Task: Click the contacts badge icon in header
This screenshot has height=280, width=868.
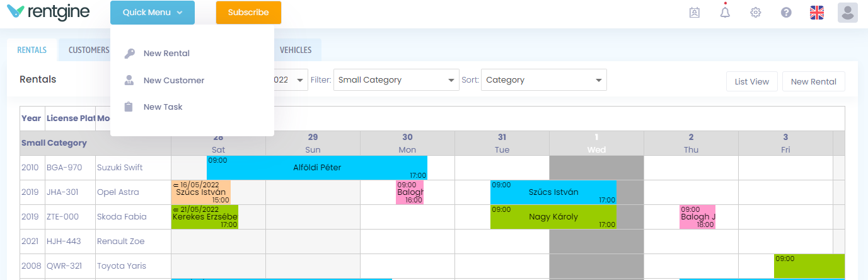Action: pos(695,13)
